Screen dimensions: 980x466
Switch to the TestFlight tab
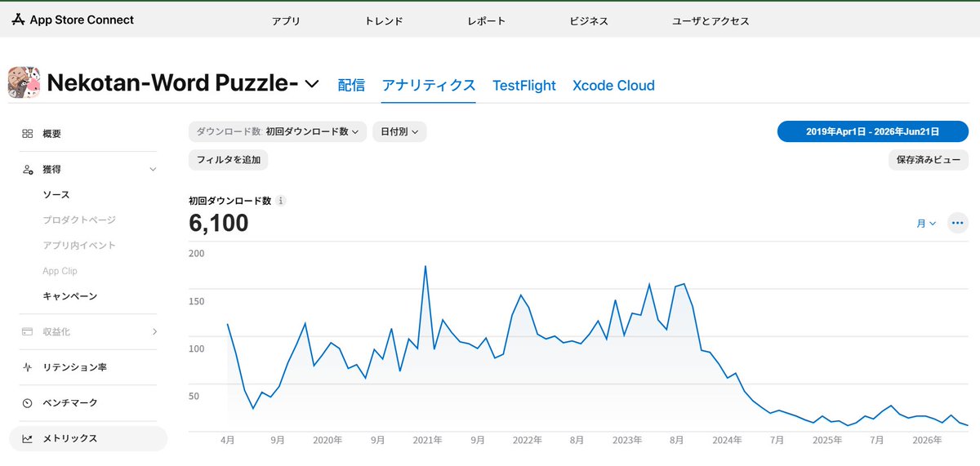click(x=524, y=85)
